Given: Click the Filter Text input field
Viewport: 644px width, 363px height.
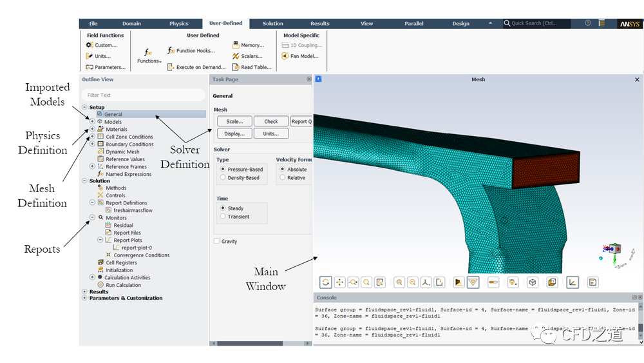Looking at the screenshot, I should point(143,95).
